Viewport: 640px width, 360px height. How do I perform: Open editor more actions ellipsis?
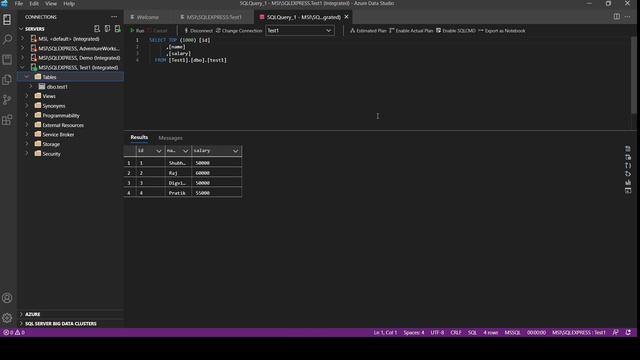(628, 17)
